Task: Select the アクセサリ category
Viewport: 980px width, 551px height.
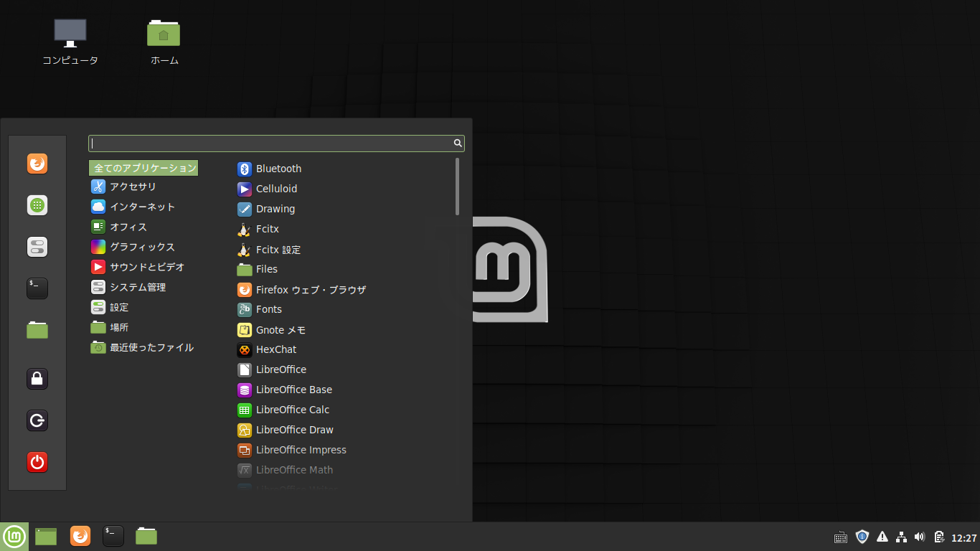Action: coord(123,187)
